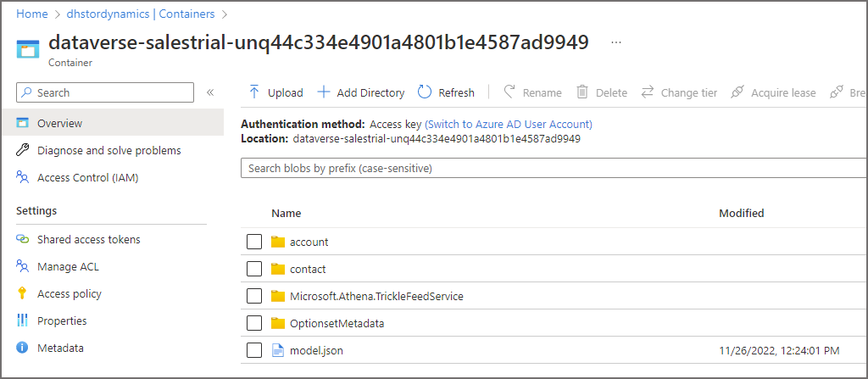Viewport: 868px width, 379px height.
Task: Open the contact folder name
Action: click(x=308, y=270)
